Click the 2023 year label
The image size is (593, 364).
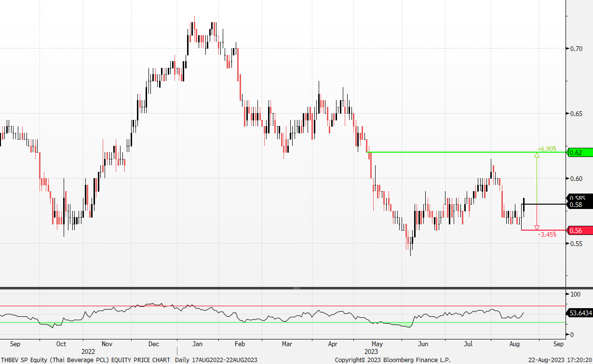(371, 352)
